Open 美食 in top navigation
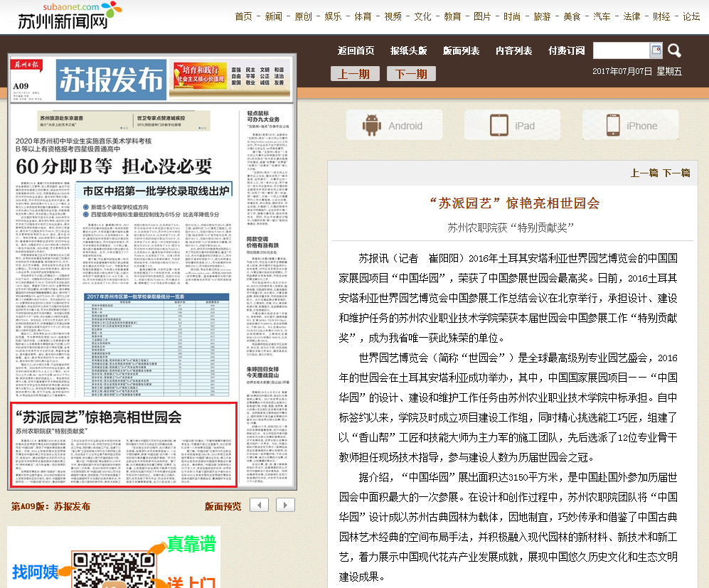 tap(572, 17)
